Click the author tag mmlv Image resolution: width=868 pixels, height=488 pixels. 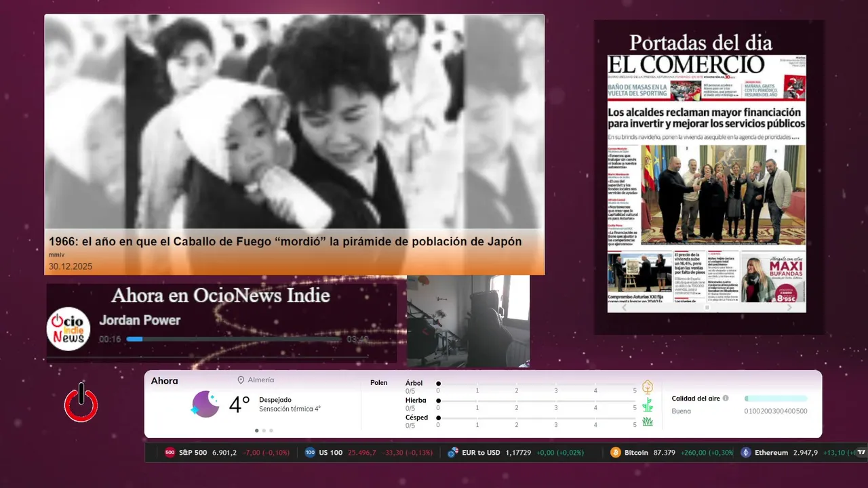(x=56, y=255)
